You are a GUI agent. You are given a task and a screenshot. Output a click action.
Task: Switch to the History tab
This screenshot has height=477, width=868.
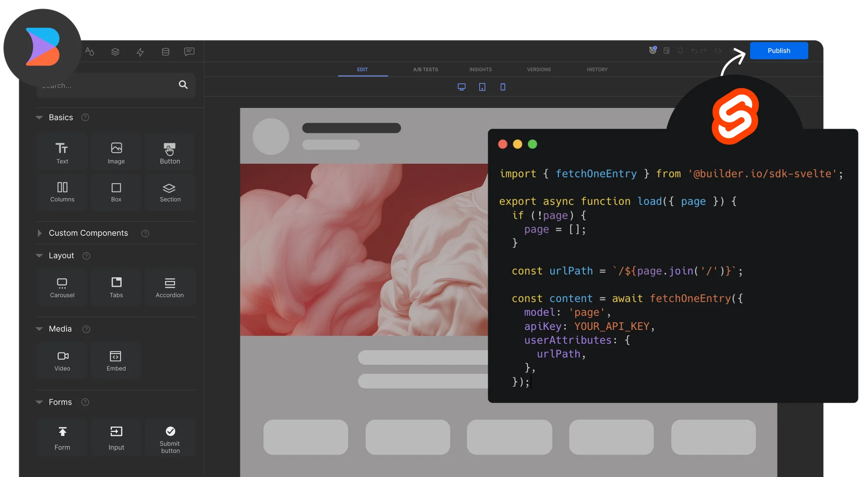click(x=597, y=70)
